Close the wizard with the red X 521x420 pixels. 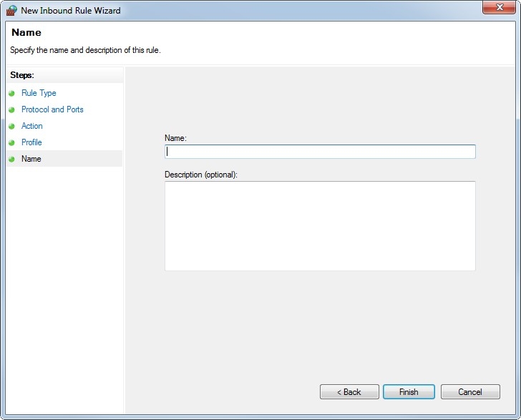pyautogui.click(x=499, y=7)
